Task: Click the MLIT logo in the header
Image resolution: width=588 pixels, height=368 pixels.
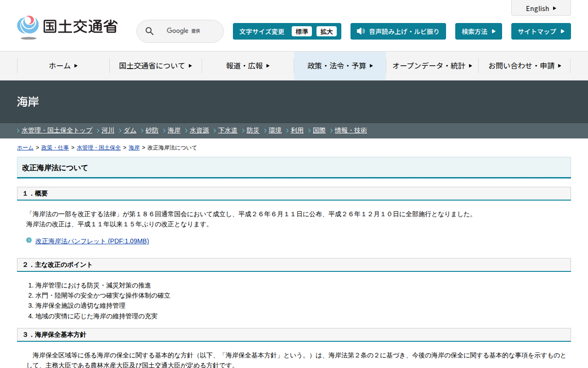Action: pos(67,27)
